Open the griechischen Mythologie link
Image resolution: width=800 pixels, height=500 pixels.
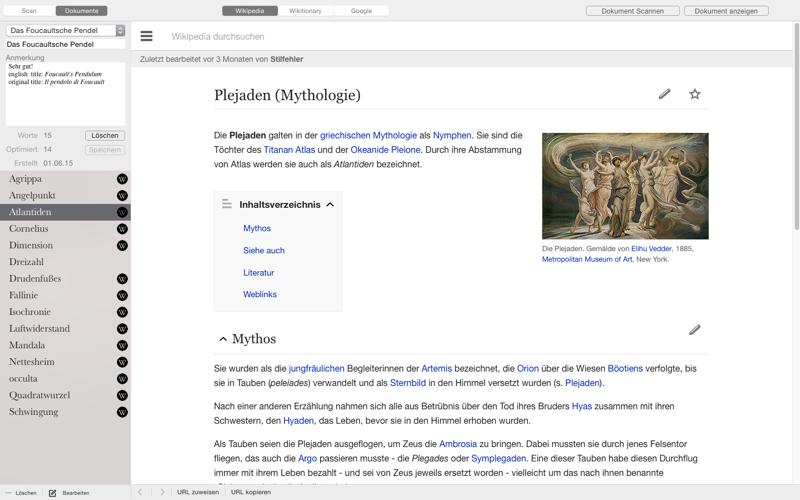pyautogui.click(x=368, y=135)
